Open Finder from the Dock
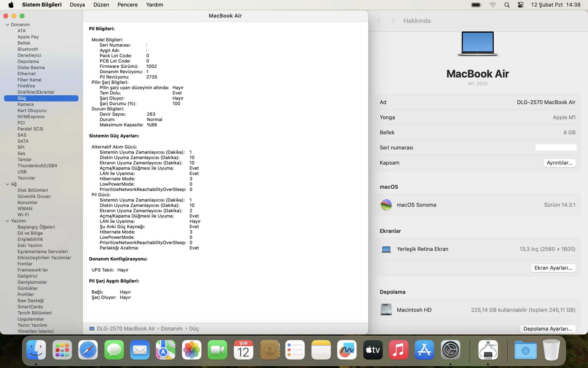The height and width of the screenshot is (368, 588). coord(36,350)
